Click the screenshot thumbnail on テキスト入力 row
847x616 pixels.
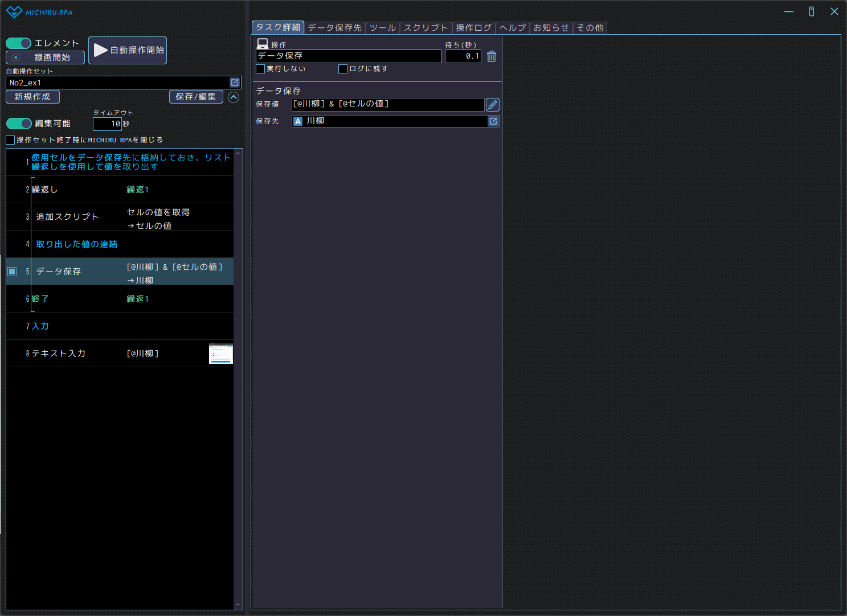tap(221, 354)
